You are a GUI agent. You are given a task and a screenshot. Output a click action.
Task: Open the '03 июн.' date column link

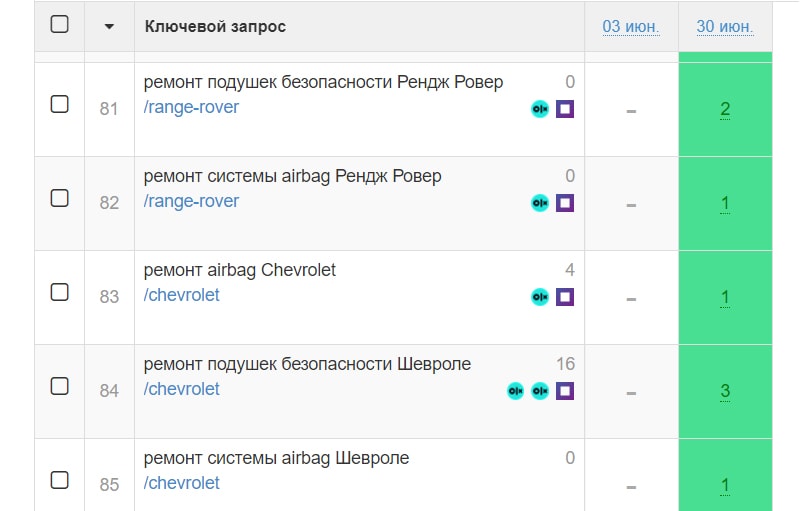(631, 27)
